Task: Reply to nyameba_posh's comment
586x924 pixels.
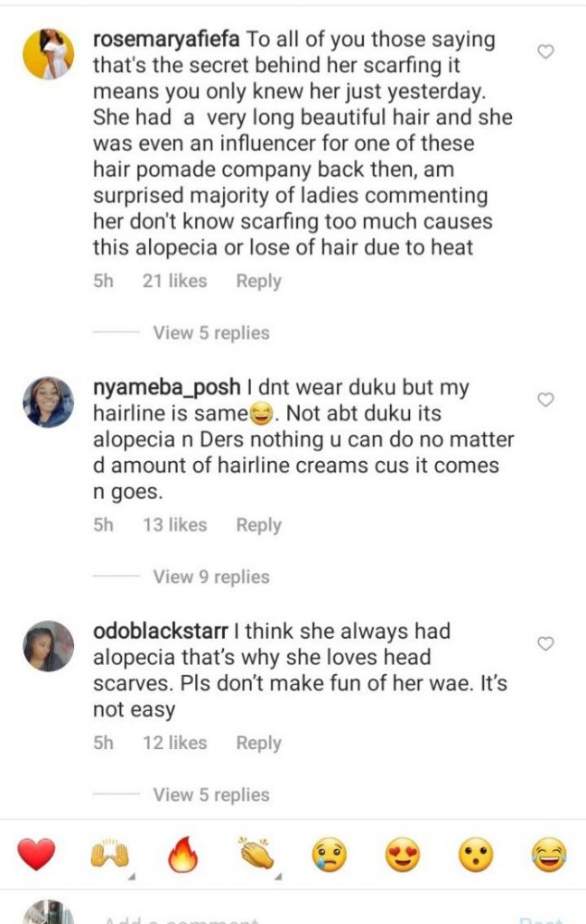Action: pyautogui.click(x=258, y=525)
